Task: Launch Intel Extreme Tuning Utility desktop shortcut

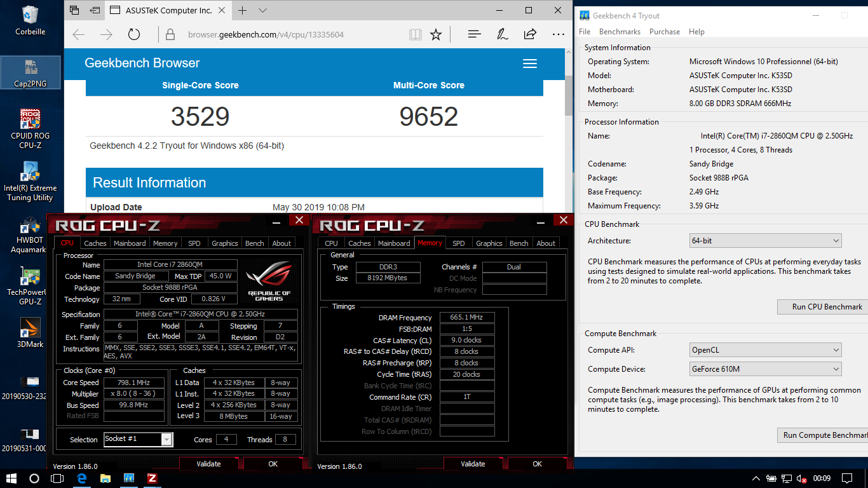Action: pos(30,182)
